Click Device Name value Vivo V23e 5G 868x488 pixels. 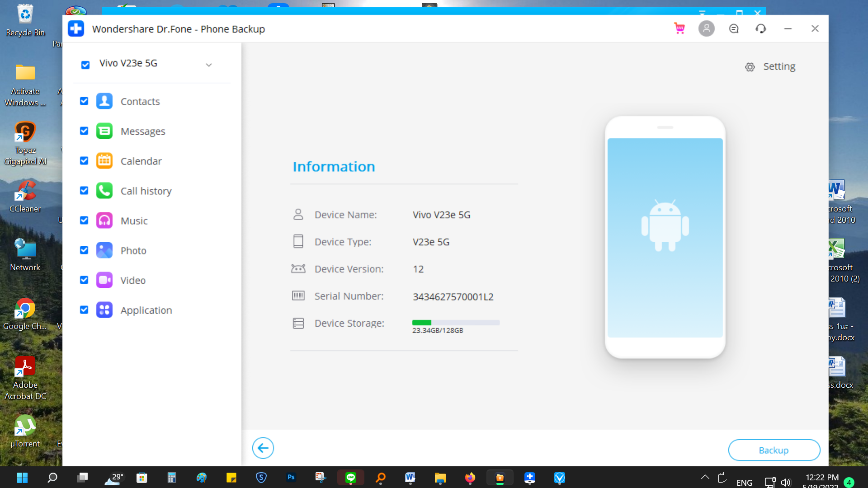[x=441, y=215]
